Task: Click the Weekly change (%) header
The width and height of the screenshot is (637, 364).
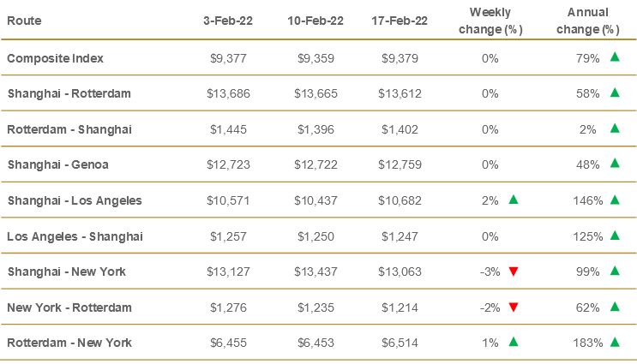Action: [x=490, y=21]
